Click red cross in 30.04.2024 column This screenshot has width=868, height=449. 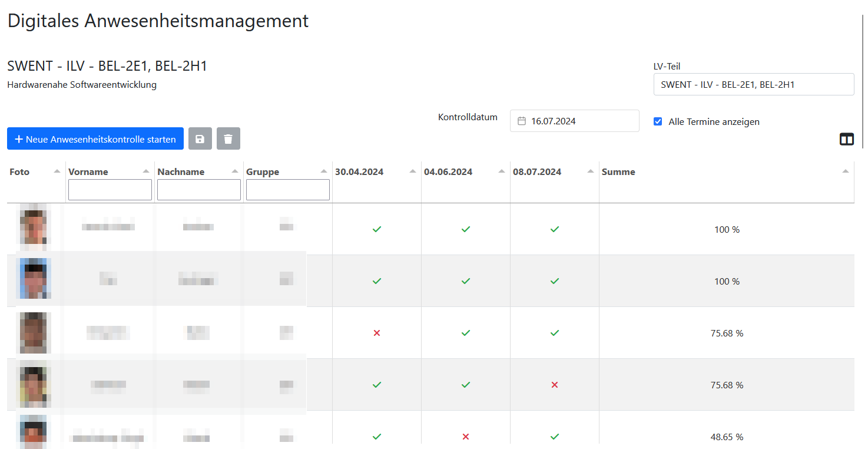click(x=377, y=333)
